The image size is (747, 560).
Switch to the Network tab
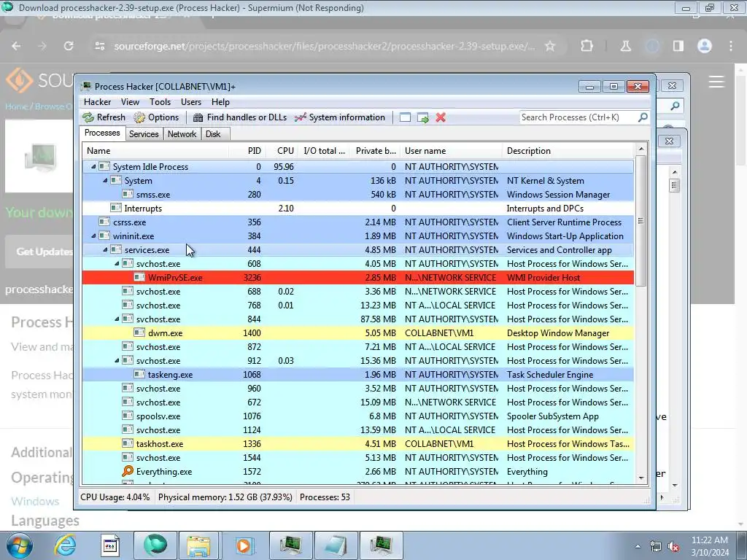[182, 134]
